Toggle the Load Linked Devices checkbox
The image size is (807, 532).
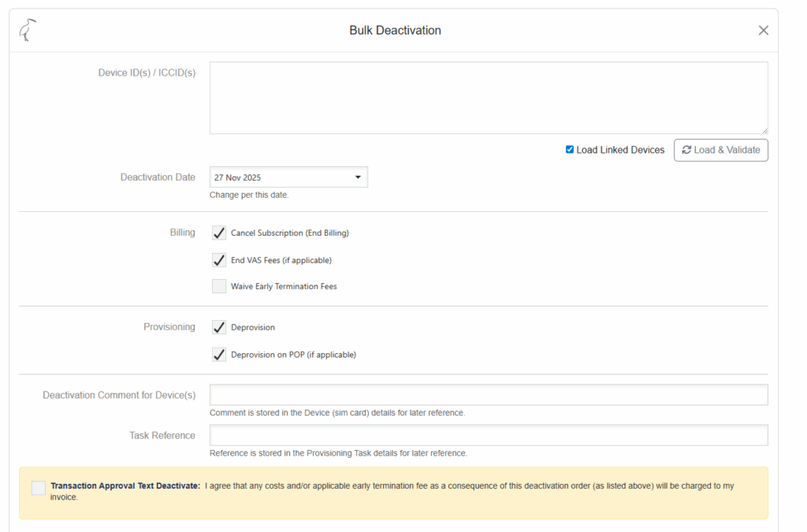click(570, 150)
